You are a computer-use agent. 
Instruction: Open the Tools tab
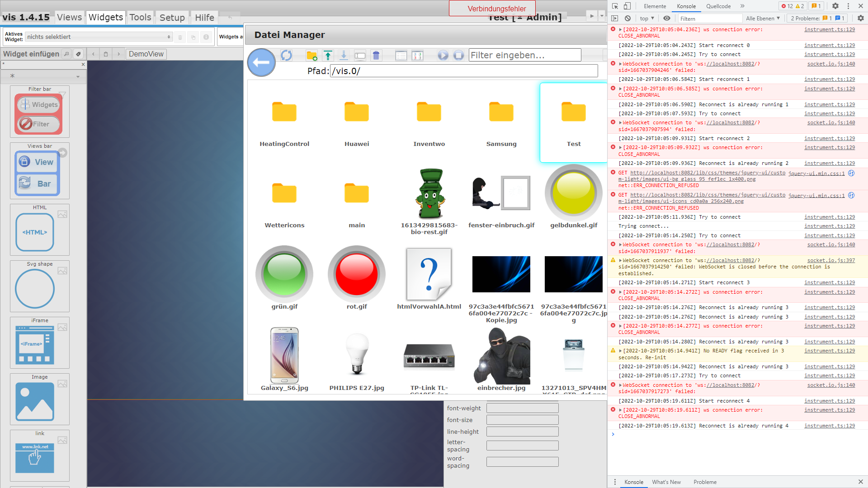[x=140, y=17]
